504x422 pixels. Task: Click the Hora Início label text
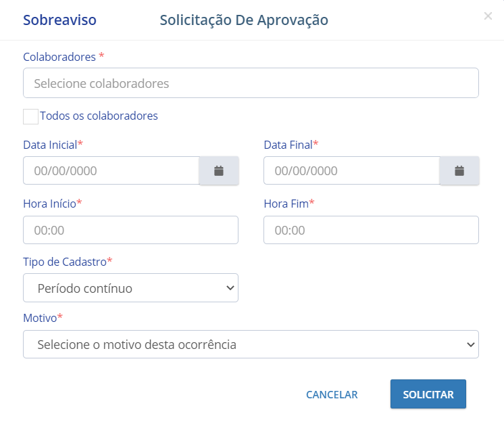click(x=49, y=203)
